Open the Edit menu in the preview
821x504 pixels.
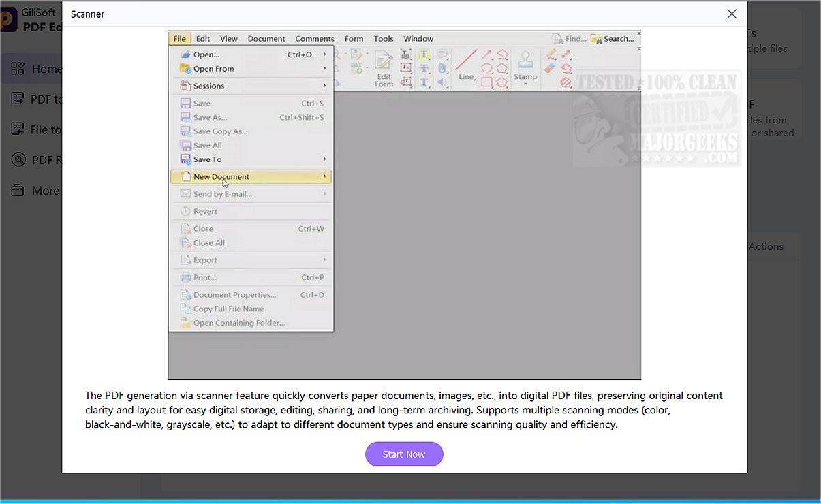click(x=203, y=39)
